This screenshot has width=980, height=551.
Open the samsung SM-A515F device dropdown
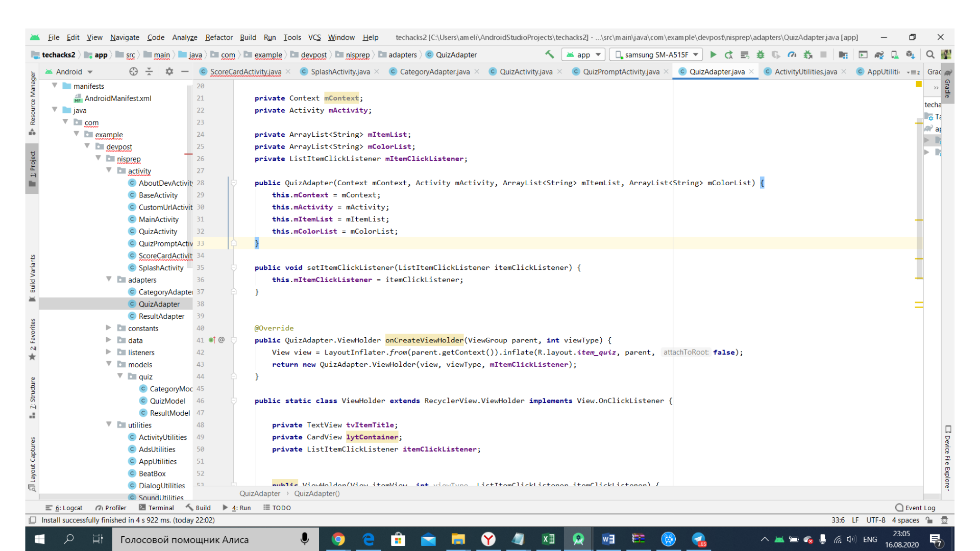[x=656, y=55]
